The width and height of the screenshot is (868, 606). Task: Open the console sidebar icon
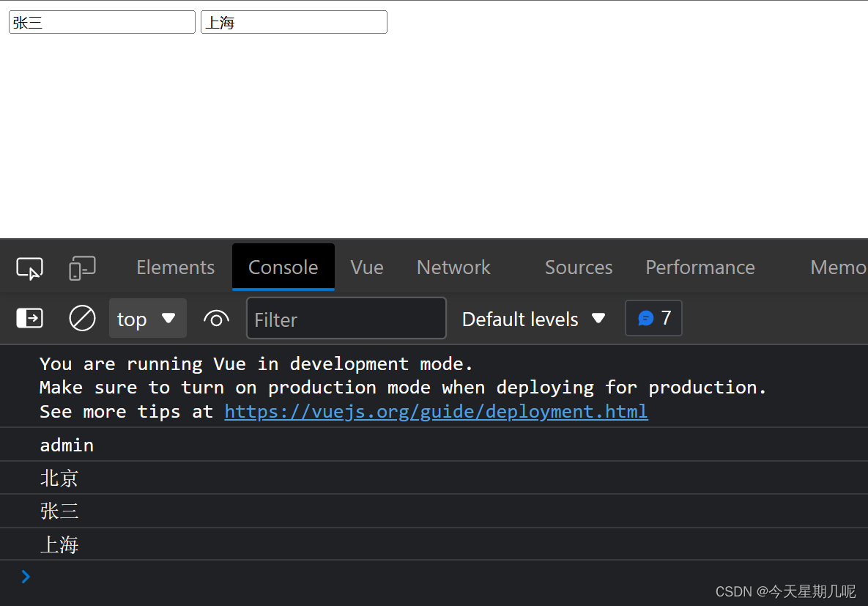click(x=29, y=318)
